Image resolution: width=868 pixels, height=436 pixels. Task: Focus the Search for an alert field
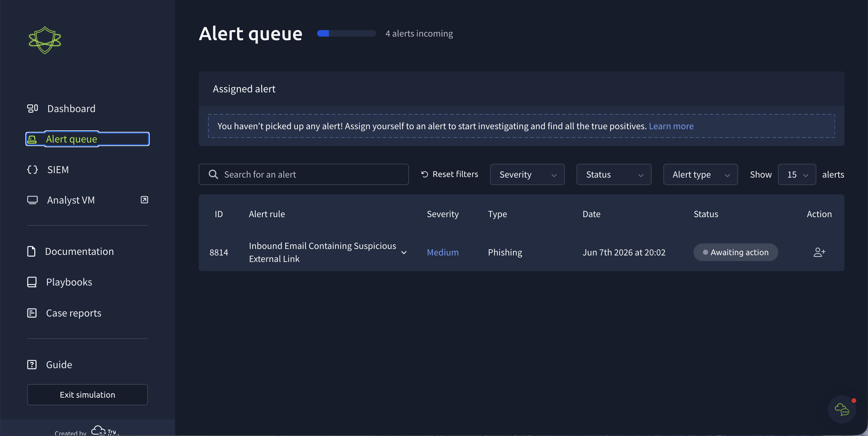coord(304,174)
